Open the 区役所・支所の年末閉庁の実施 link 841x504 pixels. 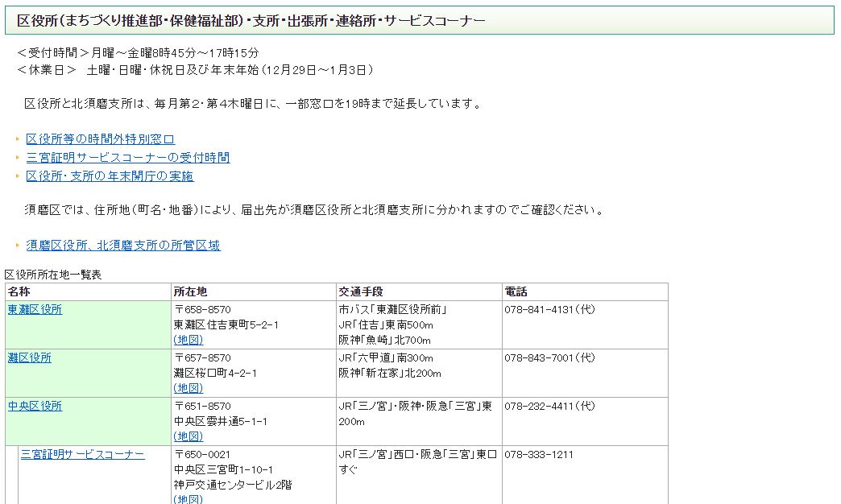(x=110, y=176)
